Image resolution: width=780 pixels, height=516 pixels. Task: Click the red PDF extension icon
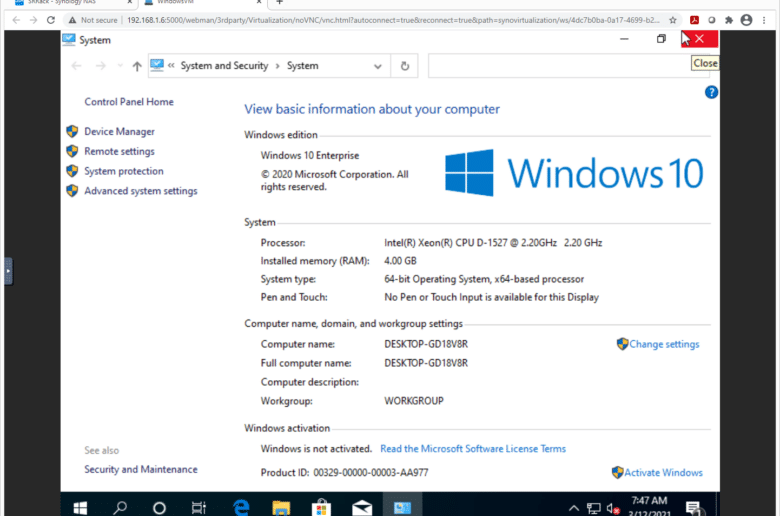(694, 20)
